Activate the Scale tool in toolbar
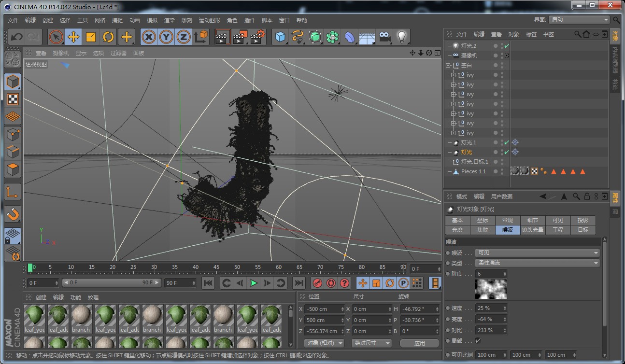Viewport: 625px width, 364px height. (x=91, y=37)
